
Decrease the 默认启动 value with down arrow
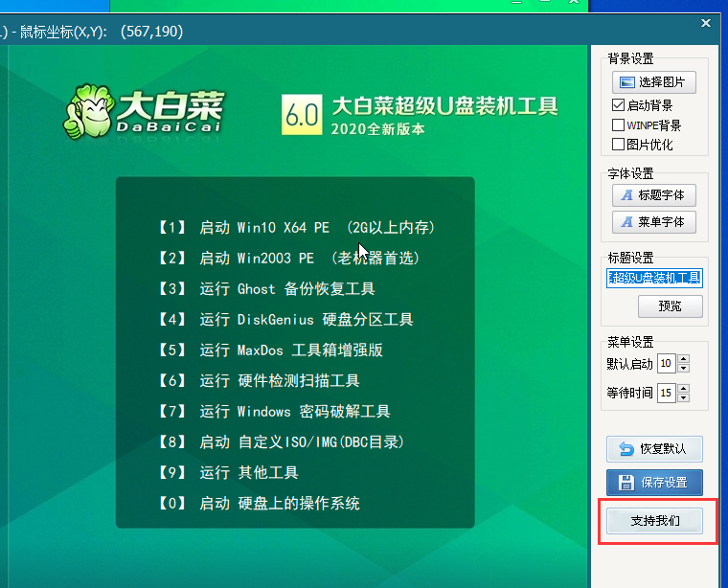coord(683,368)
